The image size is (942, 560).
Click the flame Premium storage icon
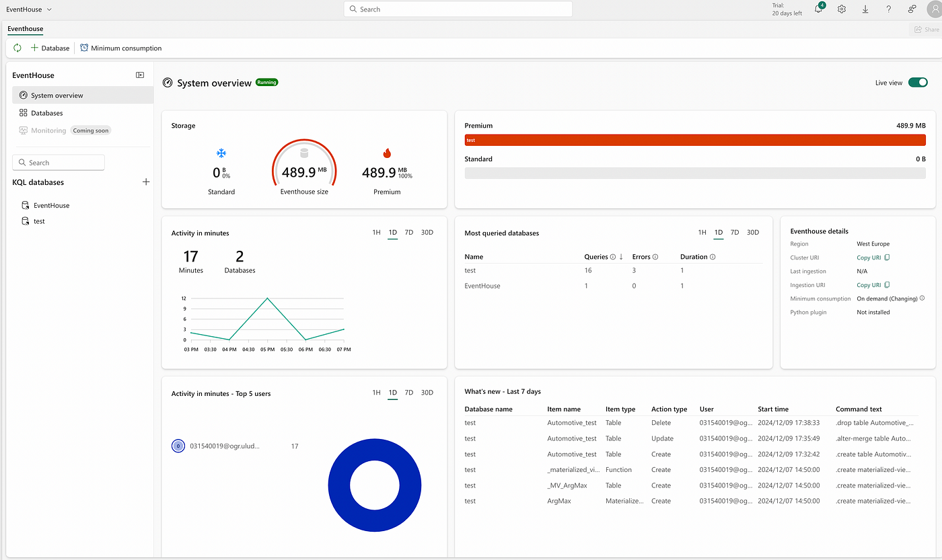(x=387, y=153)
